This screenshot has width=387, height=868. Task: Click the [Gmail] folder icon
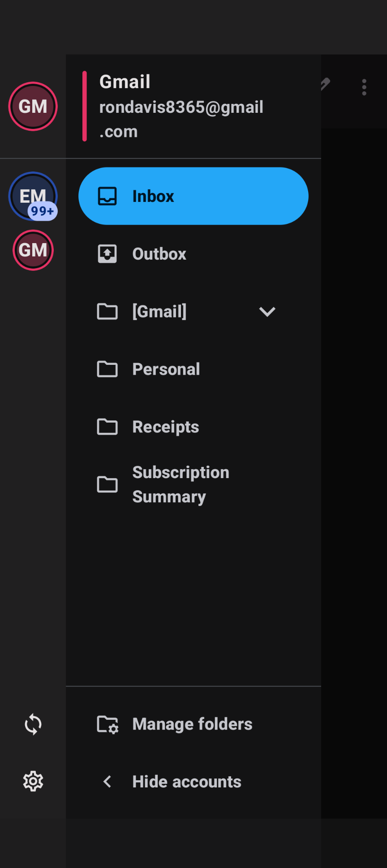point(107,312)
